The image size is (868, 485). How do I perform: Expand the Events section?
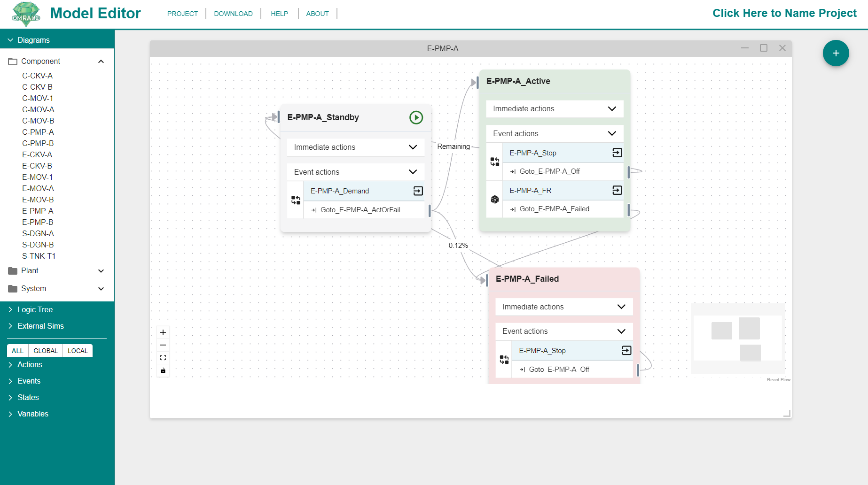point(10,381)
